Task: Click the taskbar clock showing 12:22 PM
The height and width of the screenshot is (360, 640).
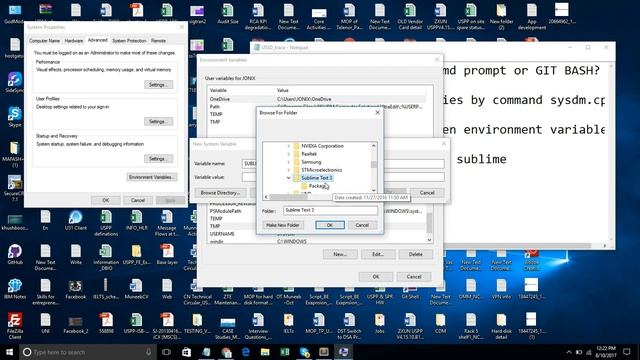Action: [x=606, y=352]
